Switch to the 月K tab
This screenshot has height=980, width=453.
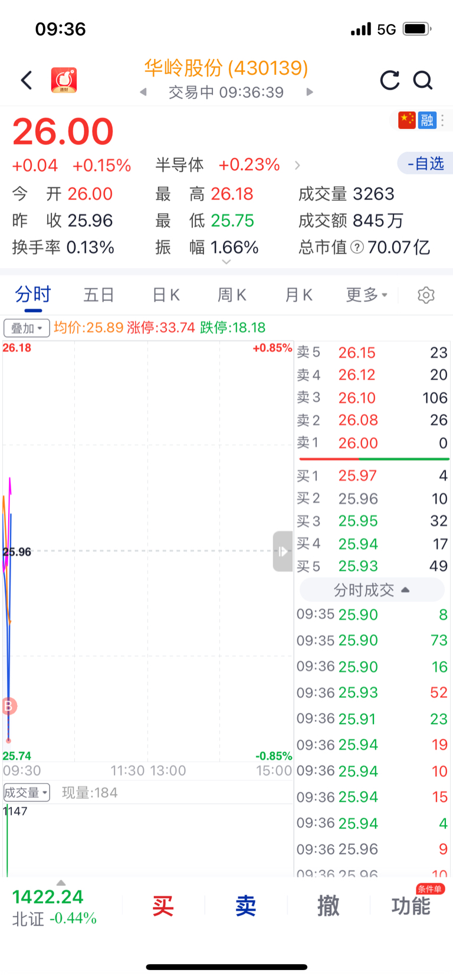tap(298, 295)
